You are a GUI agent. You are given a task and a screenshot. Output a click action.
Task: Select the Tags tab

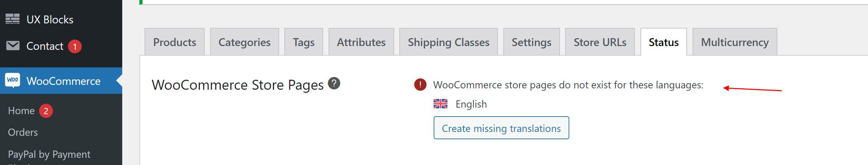304,42
